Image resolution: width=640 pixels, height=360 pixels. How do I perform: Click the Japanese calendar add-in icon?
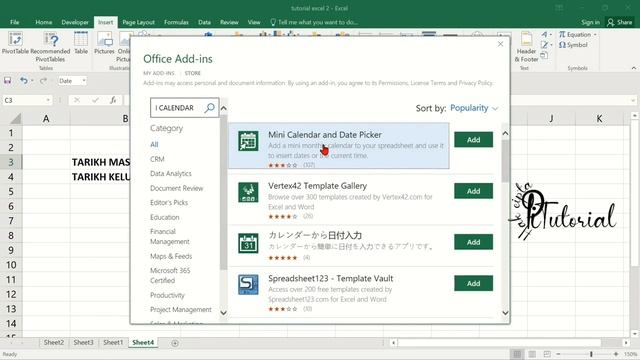pyautogui.click(x=248, y=243)
